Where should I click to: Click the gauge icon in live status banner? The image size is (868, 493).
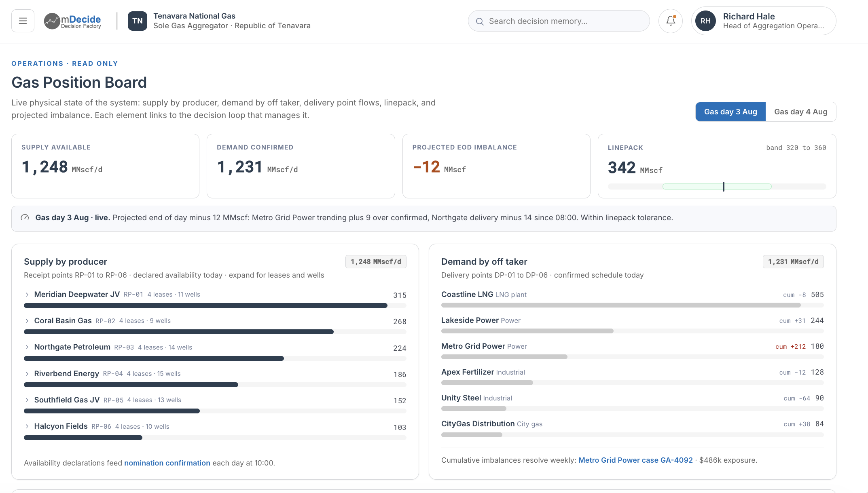pos(25,217)
